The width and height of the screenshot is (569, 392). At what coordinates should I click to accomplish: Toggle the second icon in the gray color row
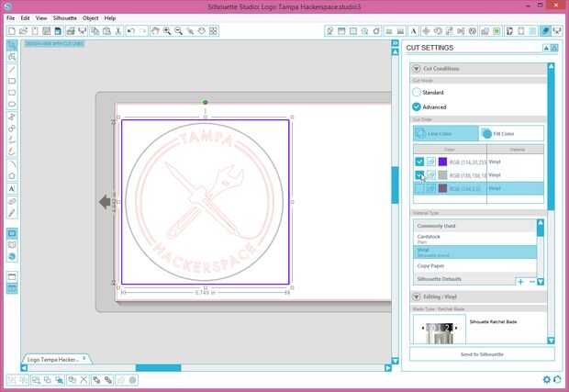431,175
